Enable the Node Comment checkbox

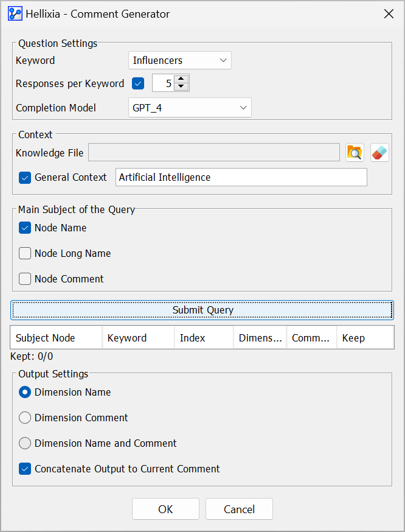pyautogui.click(x=25, y=279)
